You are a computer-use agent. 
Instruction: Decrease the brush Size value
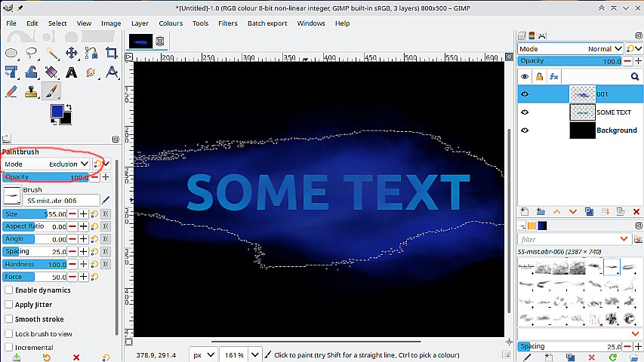point(72,214)
